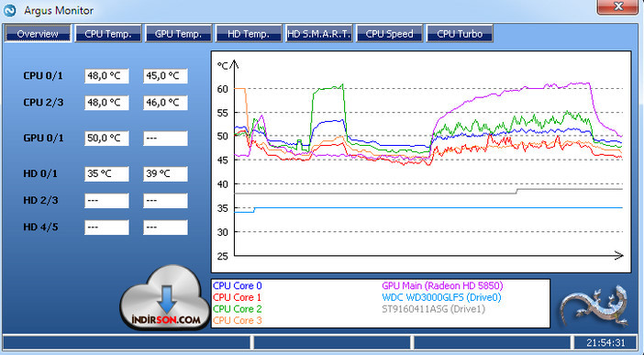Open the HD Temp. tab
Screen dimensions: 644x355
pyautogui.click(x=249, y=34)
